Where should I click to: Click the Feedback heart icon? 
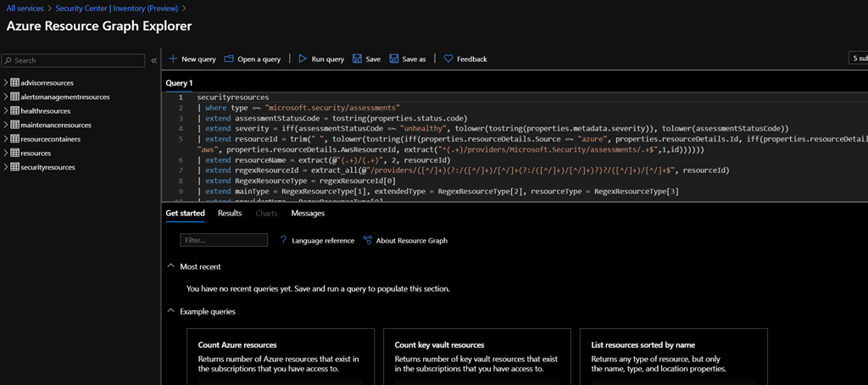[x=448, y=59]
